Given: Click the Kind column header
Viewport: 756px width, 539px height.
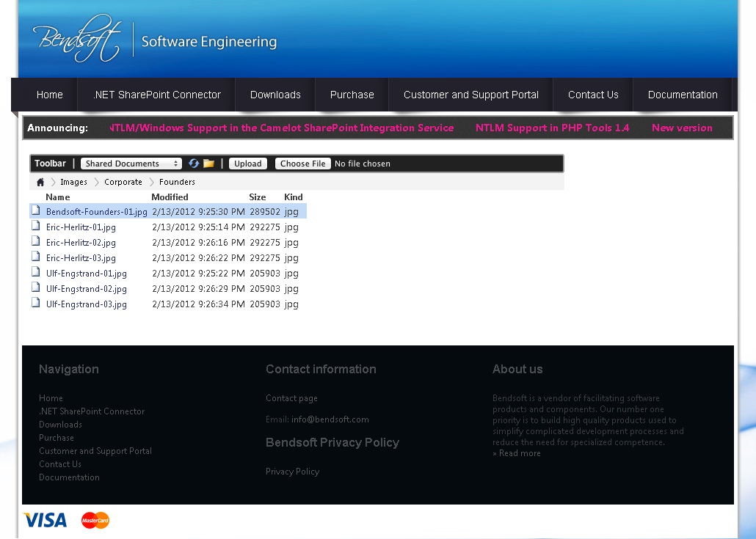Looking at the screenshot, I should click(x=293, y=197).
